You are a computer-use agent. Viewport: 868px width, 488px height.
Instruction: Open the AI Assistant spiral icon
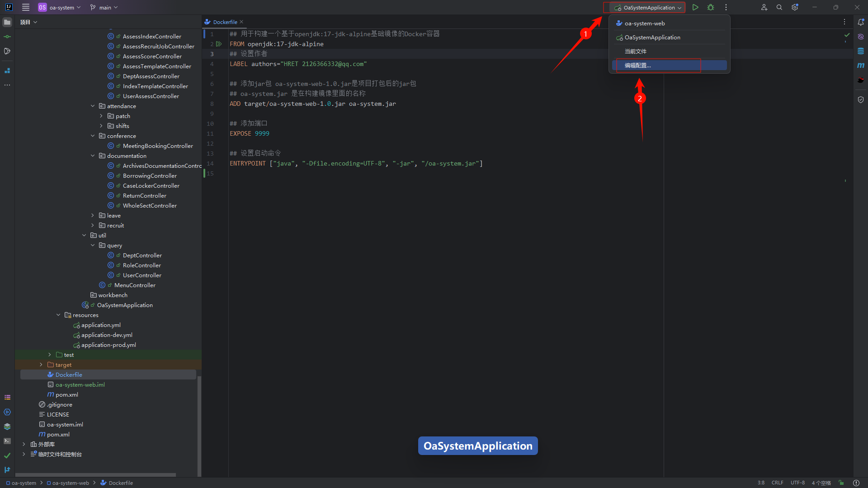click(x=861, y=37)
